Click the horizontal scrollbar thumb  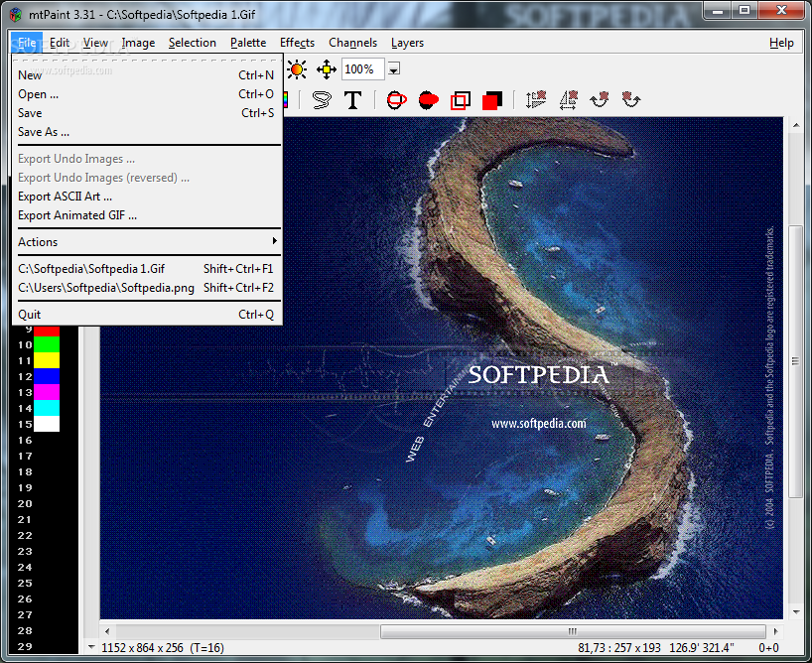pos(573,631)
